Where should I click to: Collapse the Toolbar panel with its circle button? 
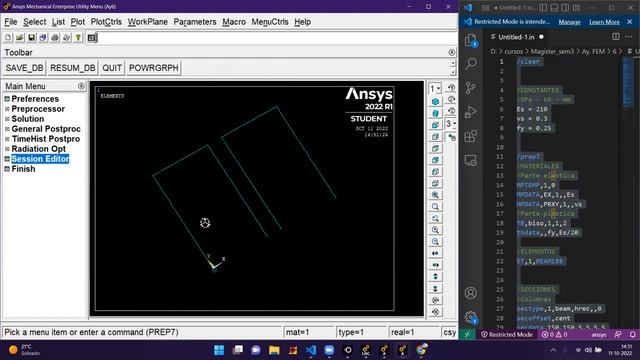(x=451, y=52)
